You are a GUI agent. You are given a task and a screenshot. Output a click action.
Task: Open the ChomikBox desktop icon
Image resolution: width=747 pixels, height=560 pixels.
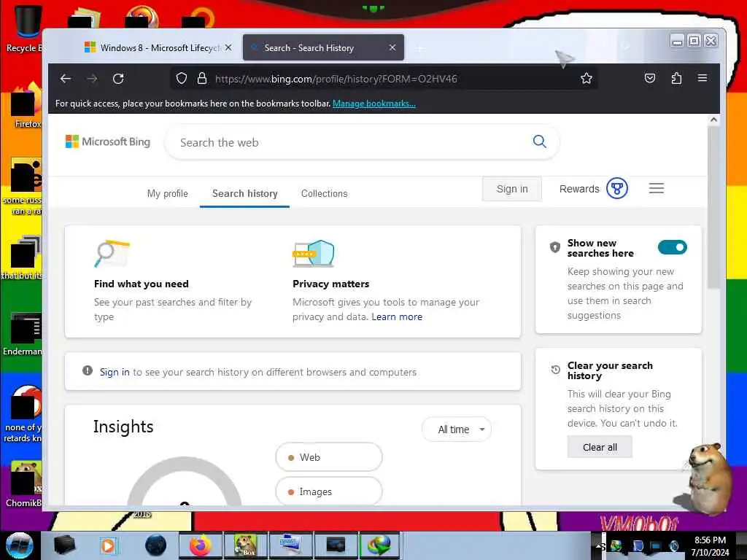[x=25, y=484]
